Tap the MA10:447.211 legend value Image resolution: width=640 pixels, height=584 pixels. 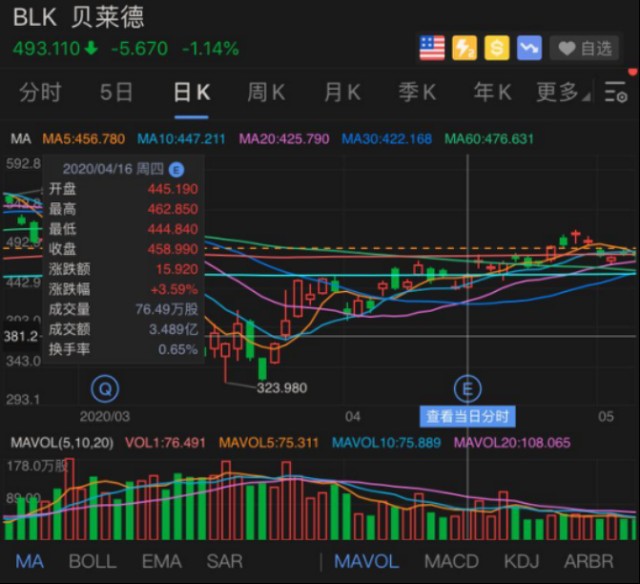(x=181, y=139)
